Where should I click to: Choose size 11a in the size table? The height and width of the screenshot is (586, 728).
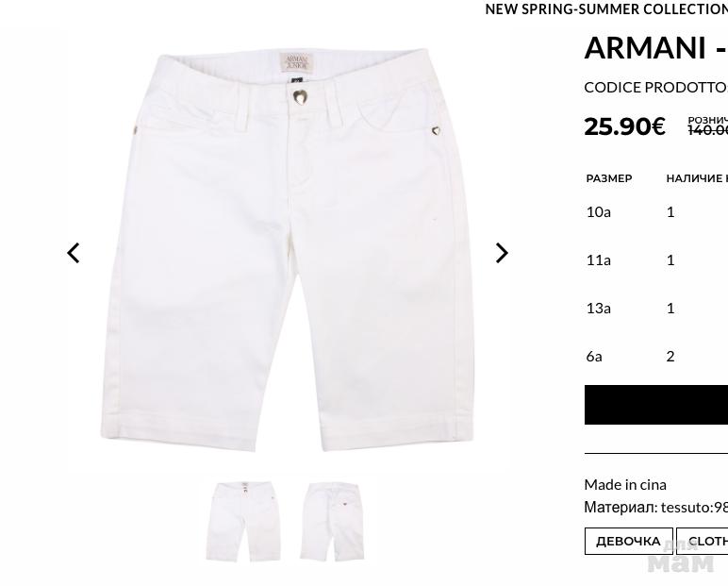click(x=599, y=260)
